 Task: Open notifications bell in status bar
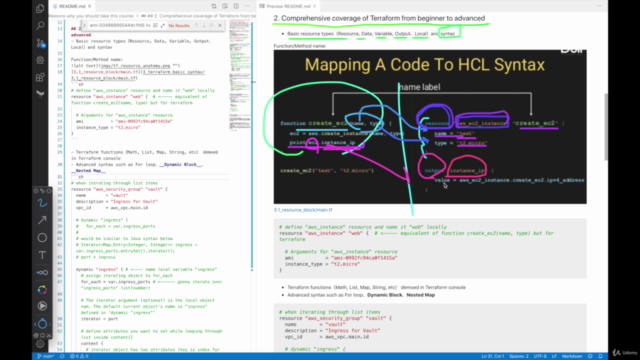600,356
